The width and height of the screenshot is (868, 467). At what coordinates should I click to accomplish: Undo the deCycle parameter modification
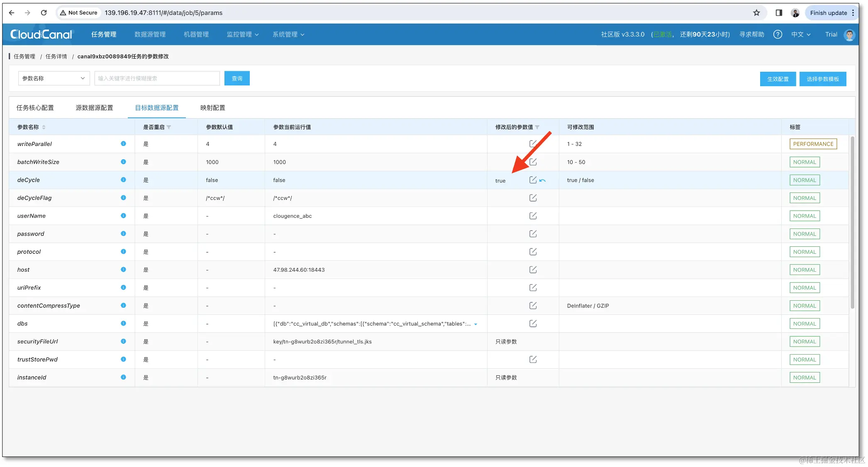coord(543,180)
